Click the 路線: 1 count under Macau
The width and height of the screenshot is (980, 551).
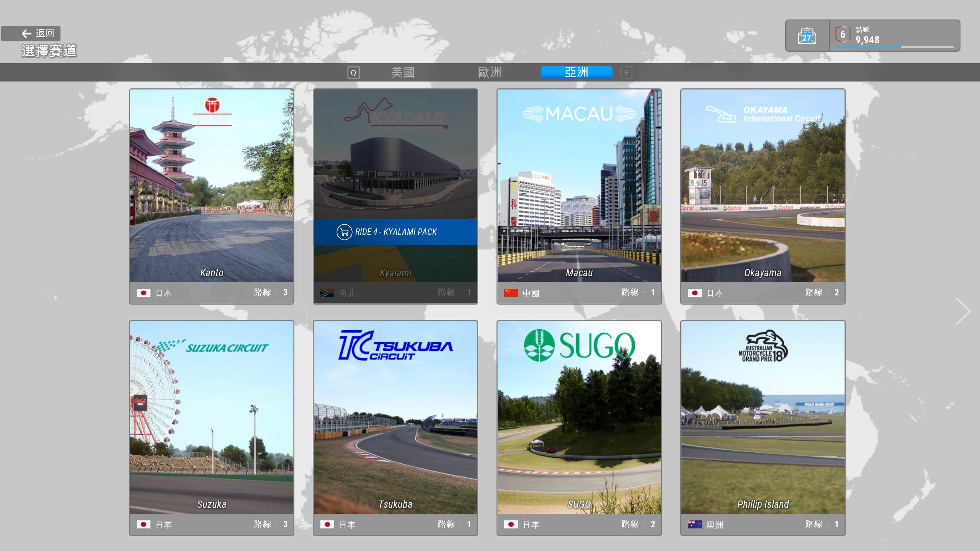tap(638, 293)
